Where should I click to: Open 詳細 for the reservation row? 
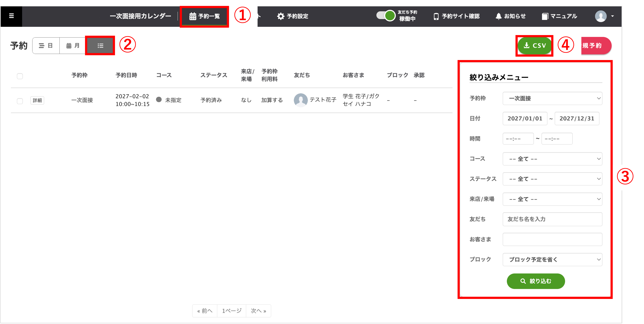tap(37, 100)
